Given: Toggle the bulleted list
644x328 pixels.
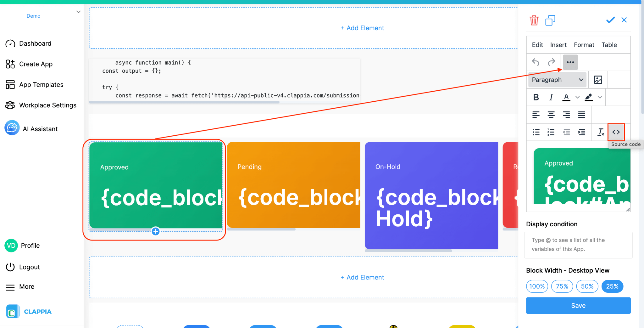Looking at the screenshot, I should point(536,132).
